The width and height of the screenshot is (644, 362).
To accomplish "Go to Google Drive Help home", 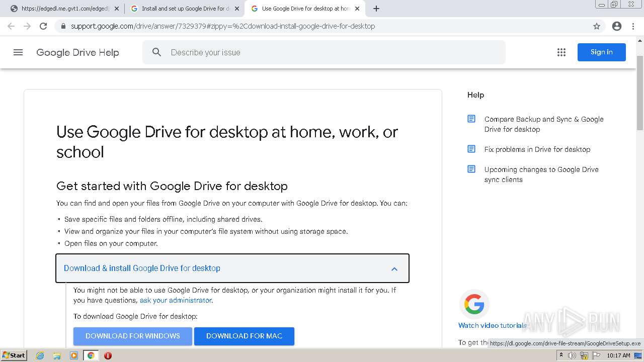I will click(x=77, y=52).
